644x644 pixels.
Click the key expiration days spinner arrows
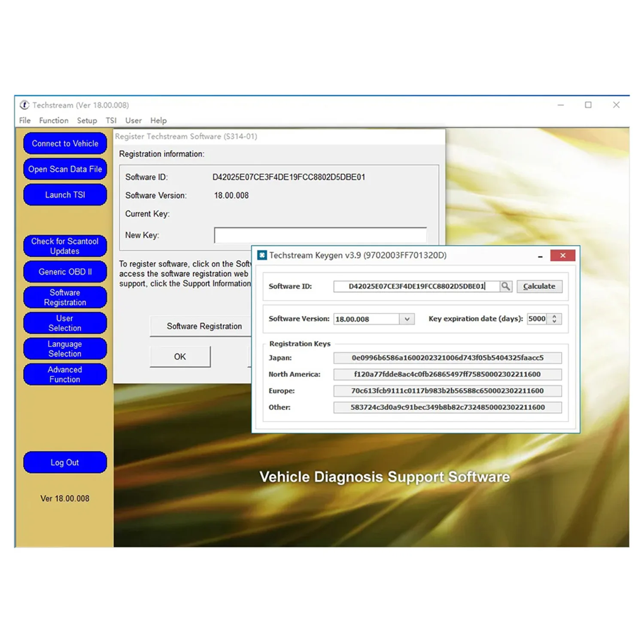click(x=554, y=319)
